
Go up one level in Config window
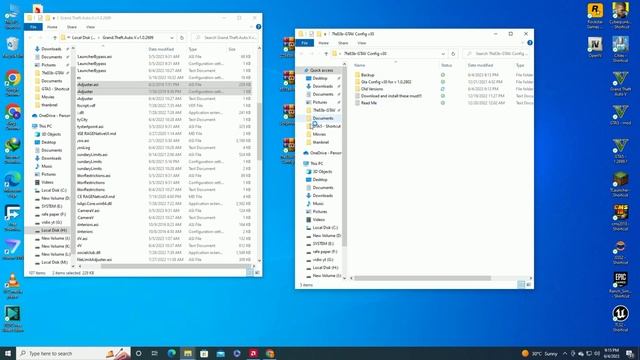click(x=326, y=53)
